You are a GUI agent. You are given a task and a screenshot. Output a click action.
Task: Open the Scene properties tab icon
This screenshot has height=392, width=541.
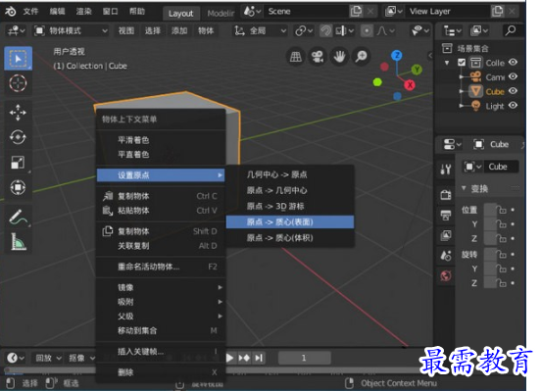(446, 256)
